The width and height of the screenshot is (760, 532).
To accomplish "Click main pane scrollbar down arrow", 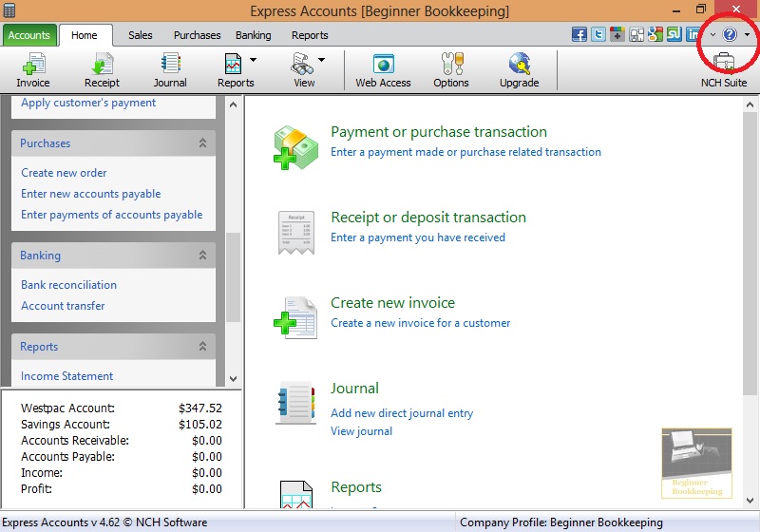I will click(750, 501).
